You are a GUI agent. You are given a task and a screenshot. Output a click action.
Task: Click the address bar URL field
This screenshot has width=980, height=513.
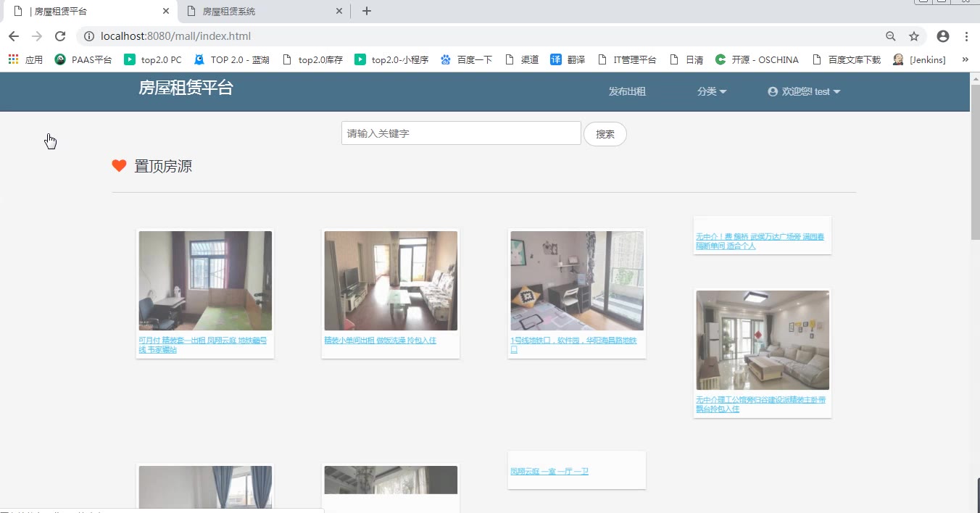[478, 36]
